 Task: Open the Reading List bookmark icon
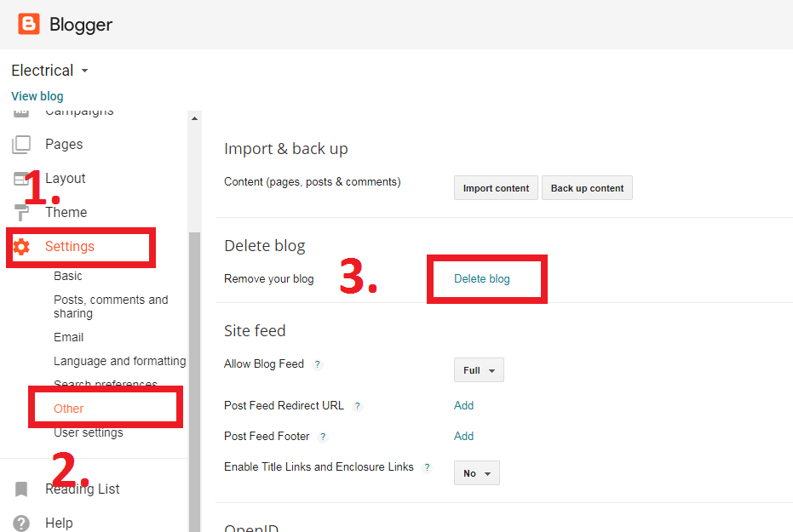(x=21, y=489)
